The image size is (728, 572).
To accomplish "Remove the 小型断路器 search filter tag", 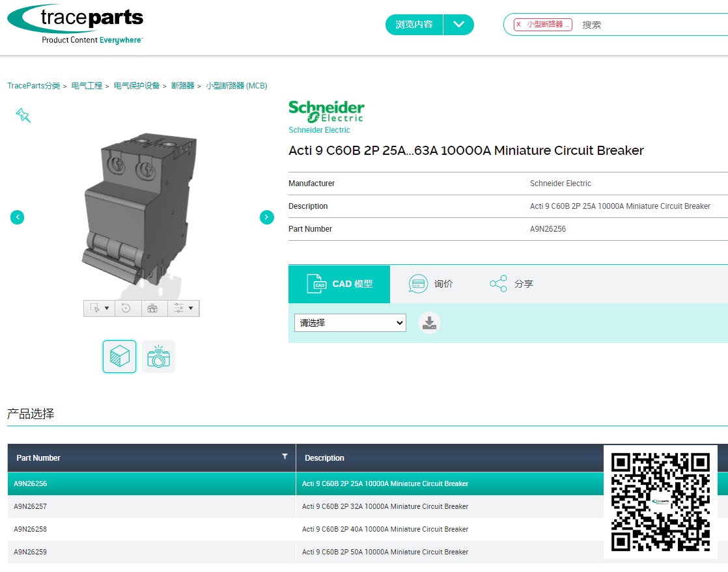I will [x=518, y=24].
